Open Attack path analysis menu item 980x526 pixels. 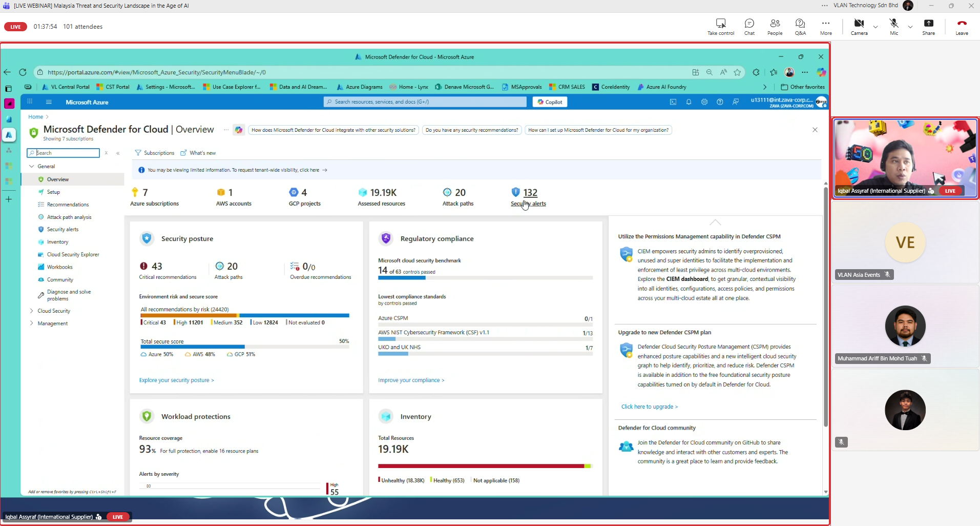pyautogui.click(x=69, y=217)
